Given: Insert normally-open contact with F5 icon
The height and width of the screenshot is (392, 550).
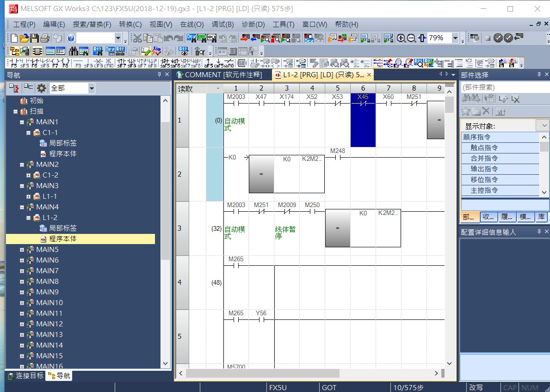Looking at the screenshot, I should [14, 63].
